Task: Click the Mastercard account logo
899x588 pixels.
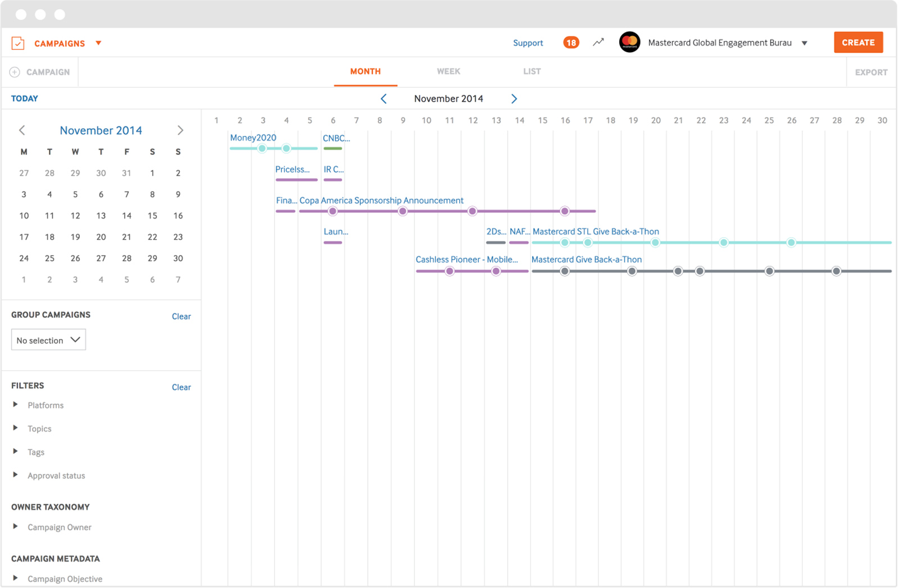Action: click(629, 42)
